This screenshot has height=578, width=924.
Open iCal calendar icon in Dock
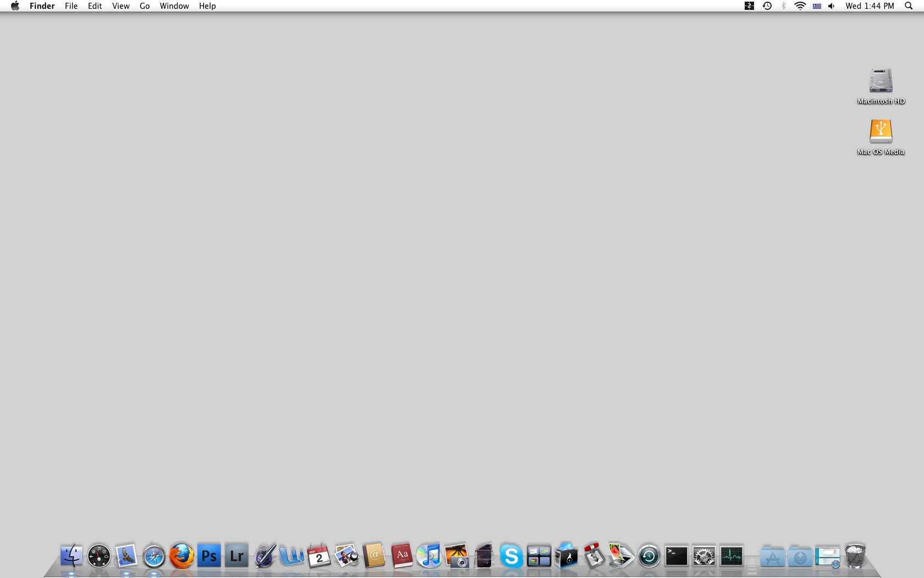319,556
